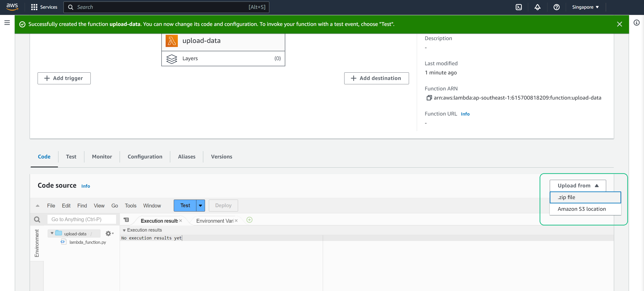Select the Environment Variables editor tab
Viewport: 644px width, 291px height.
pos(215,221)
